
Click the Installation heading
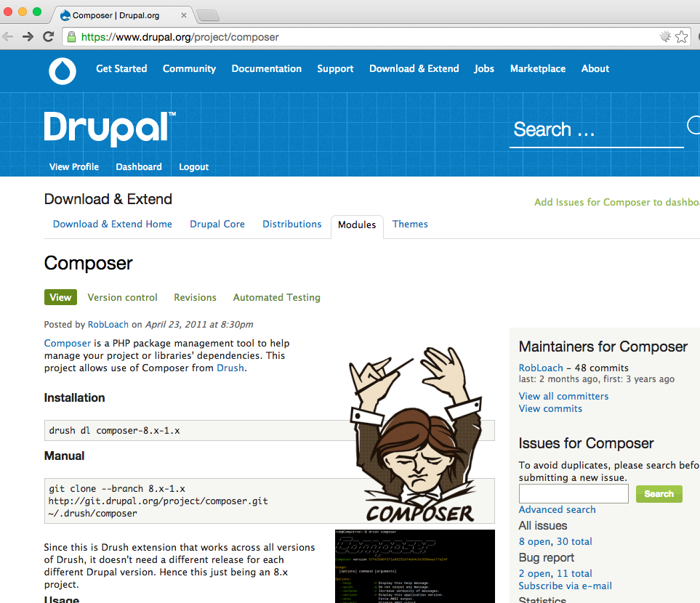(x=75, y=397)
